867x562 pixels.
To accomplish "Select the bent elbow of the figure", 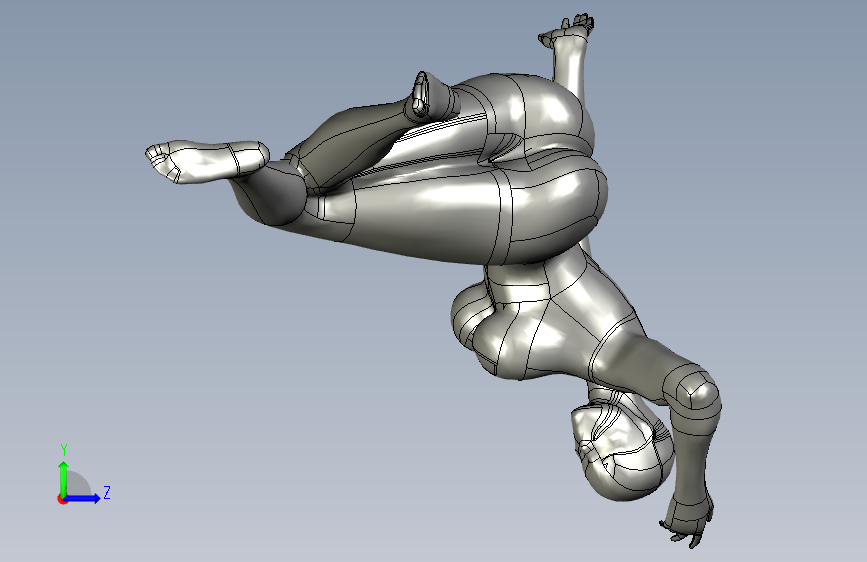I will coord(694,392).
